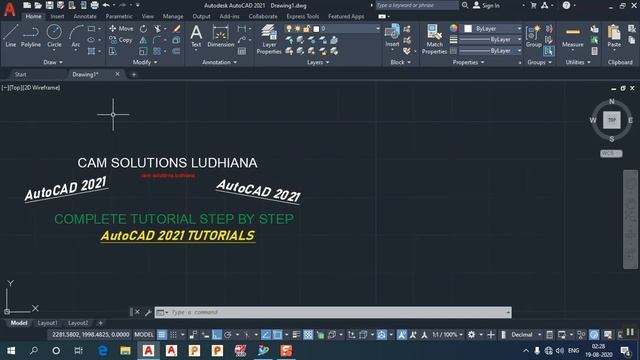Expand the Annotation panel
Viewport: 640px width, 360px height.
pyautogui.click(x=220, y=62)
